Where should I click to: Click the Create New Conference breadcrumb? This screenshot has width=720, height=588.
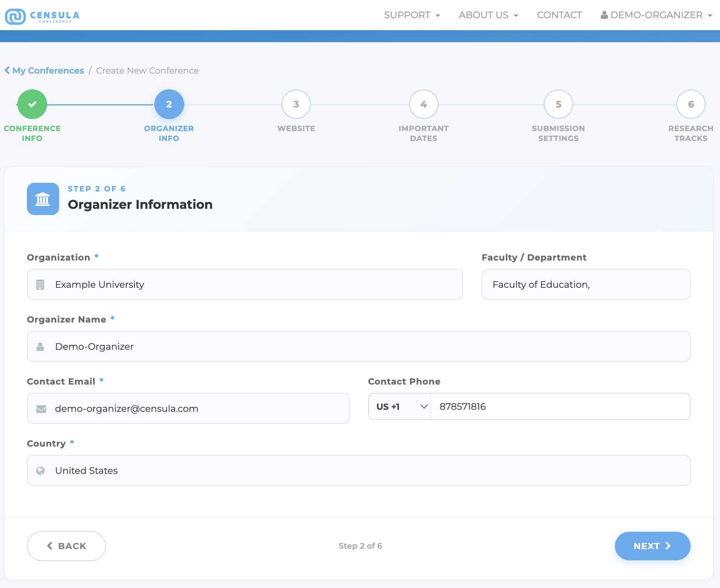coord(147,71)
